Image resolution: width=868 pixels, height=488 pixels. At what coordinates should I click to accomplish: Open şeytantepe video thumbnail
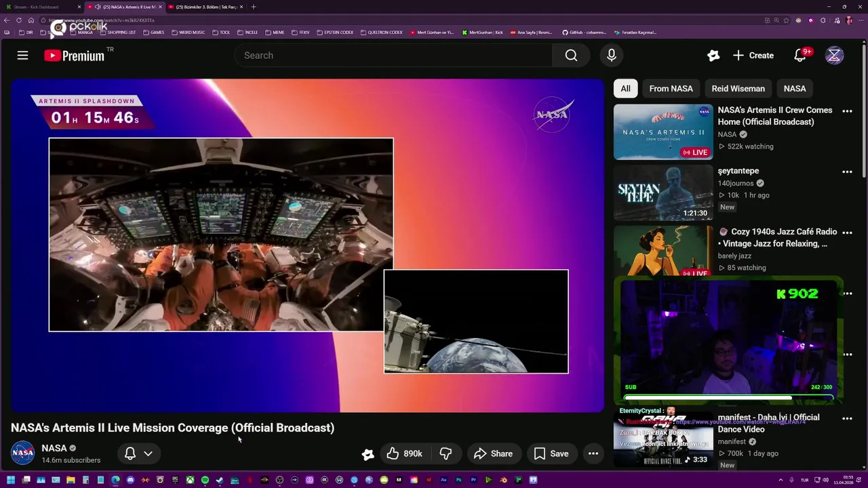(663, 193)
